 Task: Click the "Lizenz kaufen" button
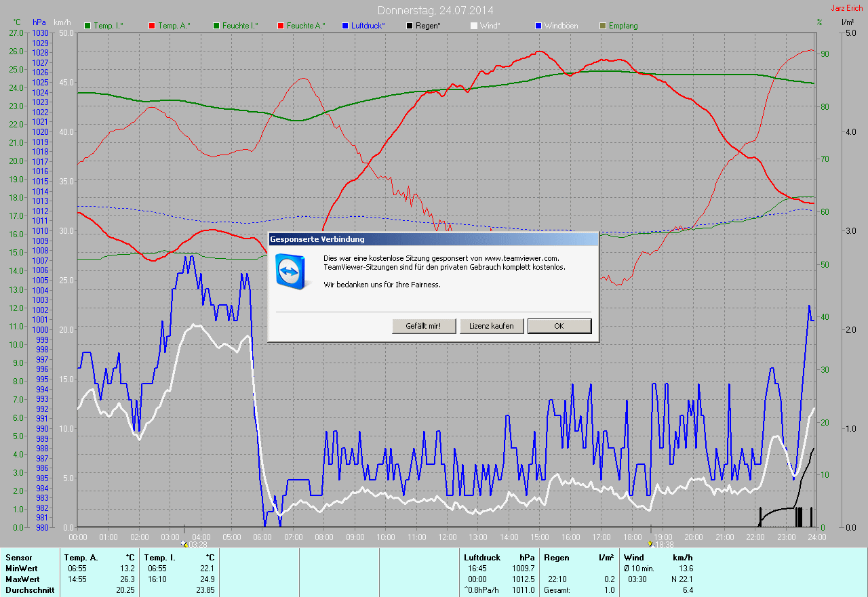[492, 326]
